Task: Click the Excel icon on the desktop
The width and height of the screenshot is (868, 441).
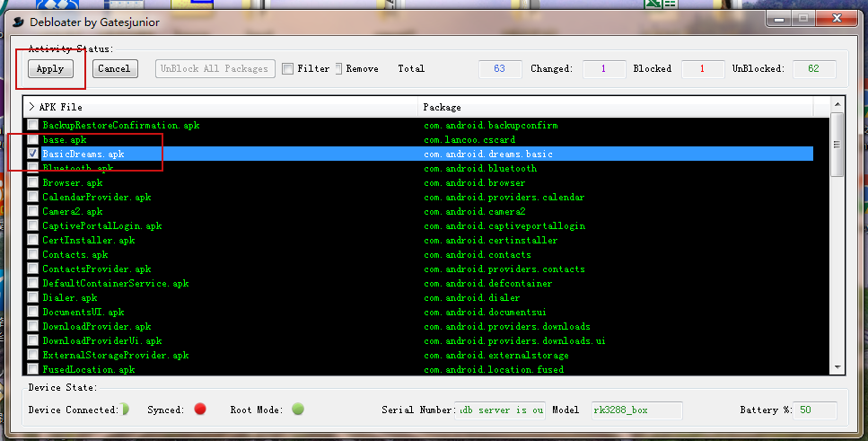Action: 653,4
